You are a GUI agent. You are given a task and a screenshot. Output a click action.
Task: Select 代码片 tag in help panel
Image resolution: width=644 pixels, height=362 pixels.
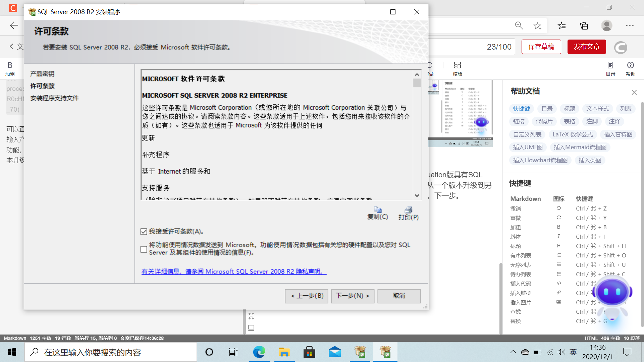coord(544,121)
